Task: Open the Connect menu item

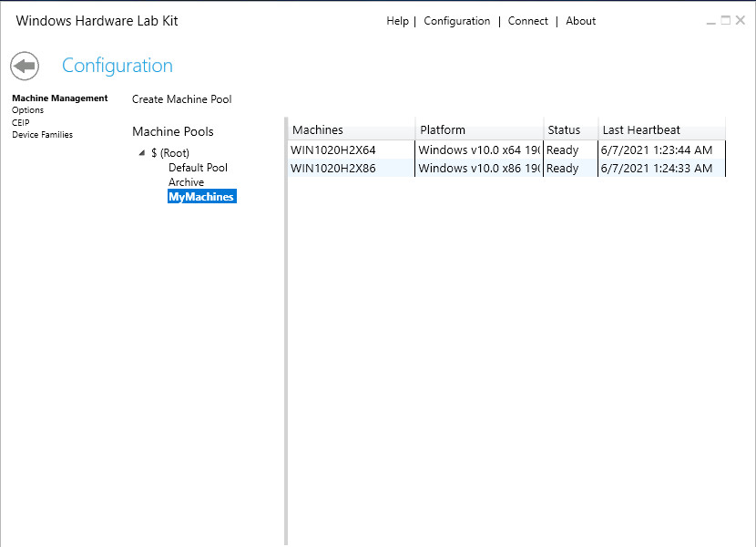Action: (527, 21)
